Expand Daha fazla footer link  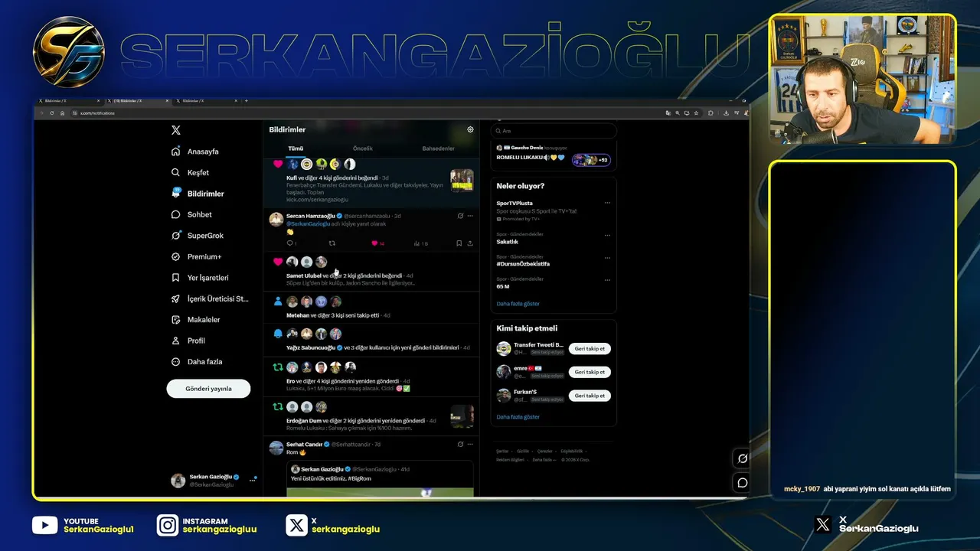[543, 460]
